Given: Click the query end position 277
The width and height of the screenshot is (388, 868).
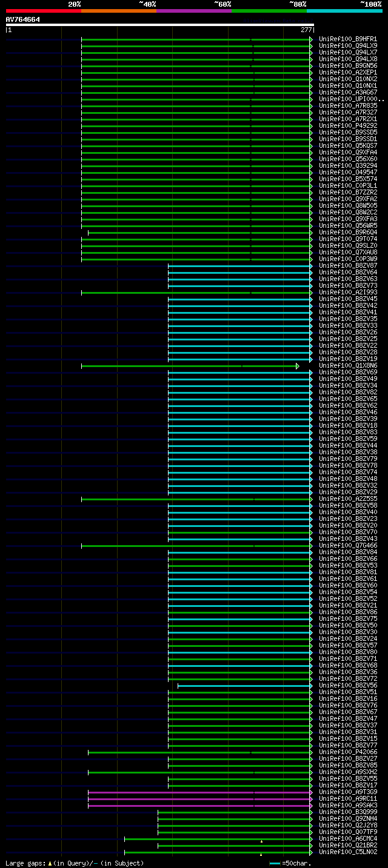Looking at the screenshot, I should [x=306, y=30].
